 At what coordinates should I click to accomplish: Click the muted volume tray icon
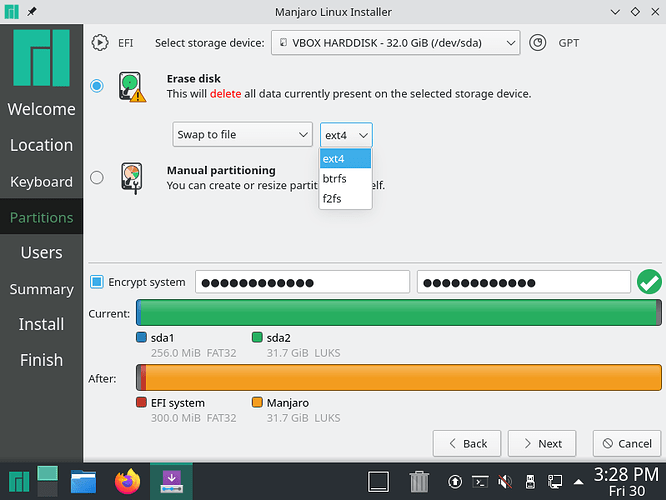click(x=505, y=482)
